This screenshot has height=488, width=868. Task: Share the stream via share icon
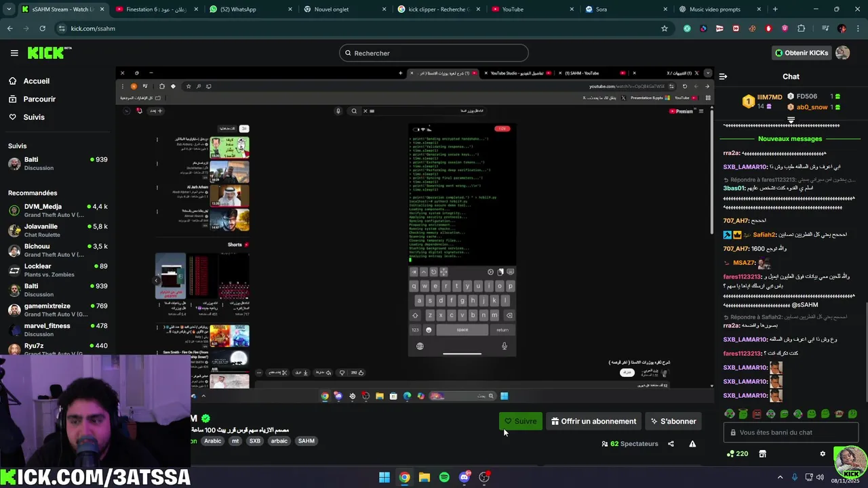(671, 444)
